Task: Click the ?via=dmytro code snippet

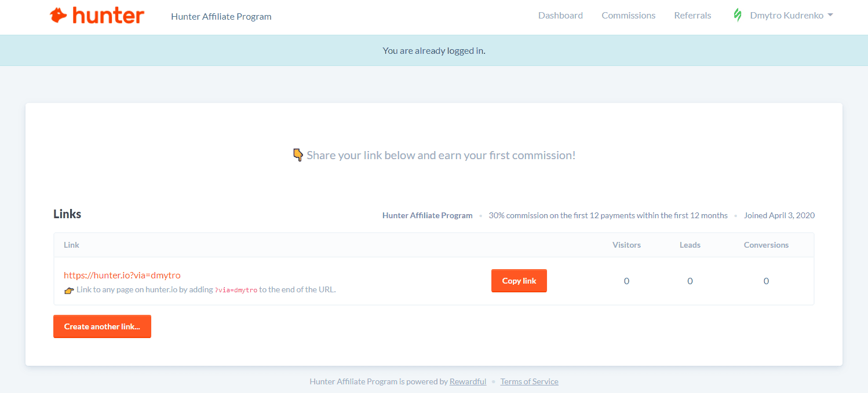Action: click(x=236, y=290)
